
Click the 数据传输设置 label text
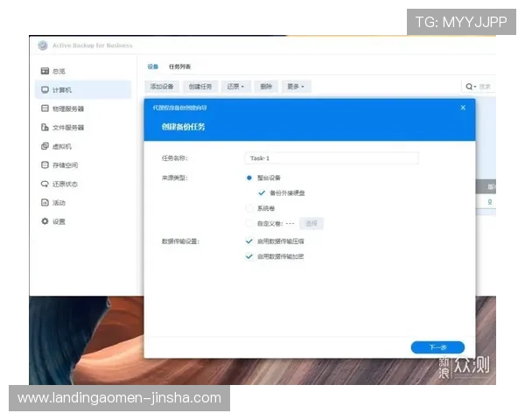coord(180,241)
